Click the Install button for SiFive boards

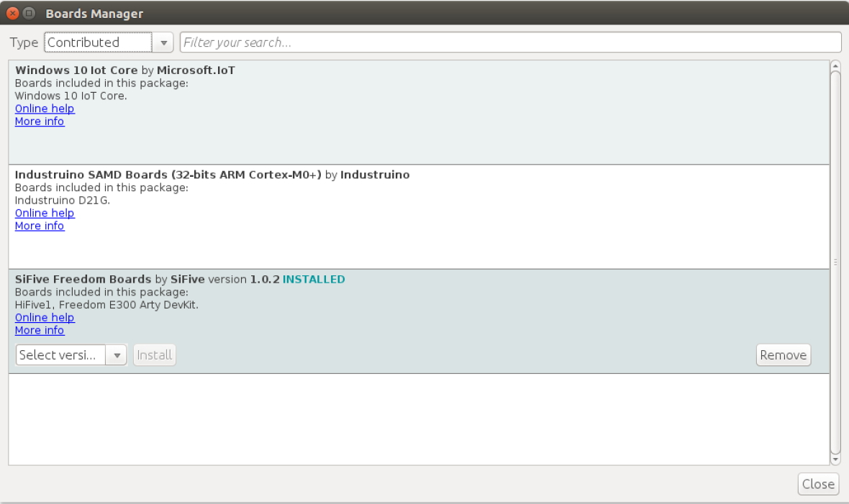pyautogui.click(x=154, y=355)
